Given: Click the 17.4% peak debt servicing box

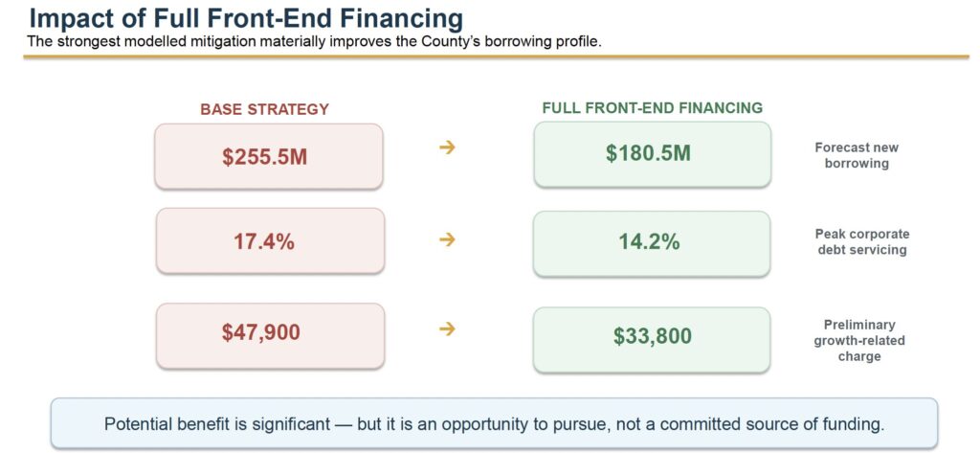Looking at the screenshot, I should tap(270, 241).
